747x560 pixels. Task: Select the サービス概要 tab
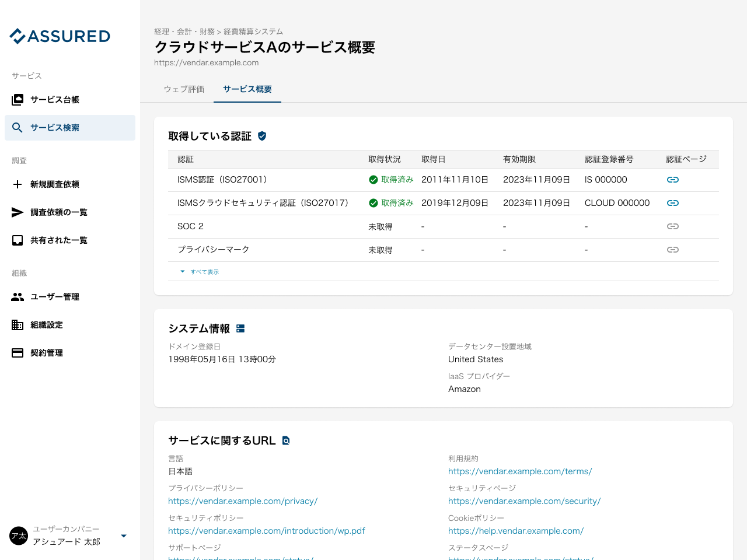pyautogui.click(x=247, y=89)
